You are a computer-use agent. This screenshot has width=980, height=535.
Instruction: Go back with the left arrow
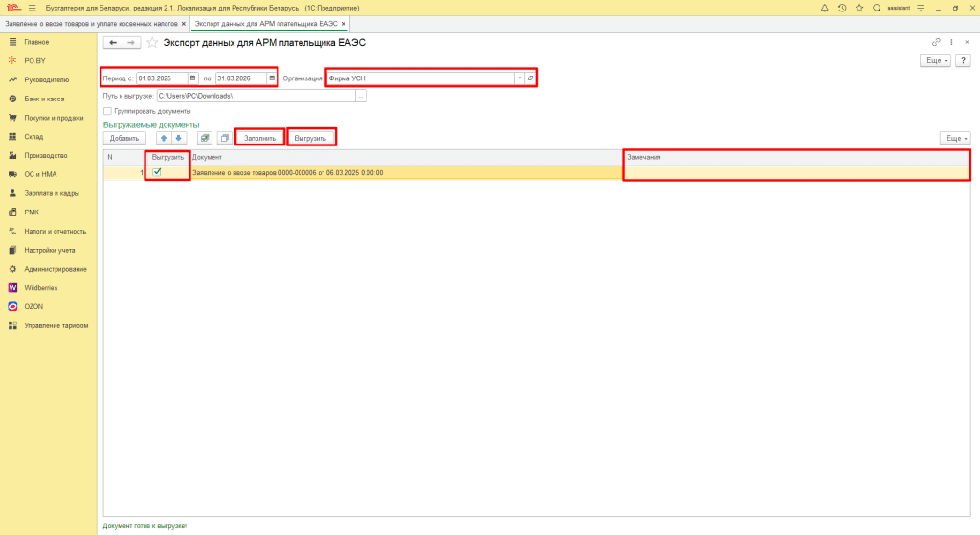click(x=113, y=42)
